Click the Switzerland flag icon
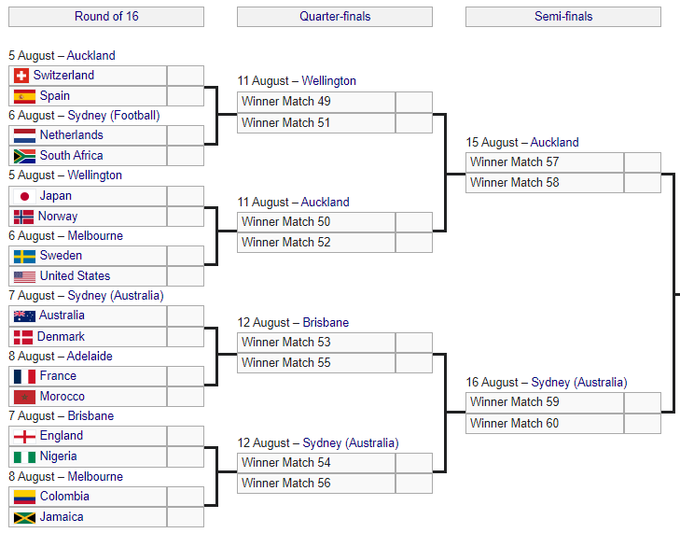This screenshot has height=533, width=680. (x=24, y=76)
